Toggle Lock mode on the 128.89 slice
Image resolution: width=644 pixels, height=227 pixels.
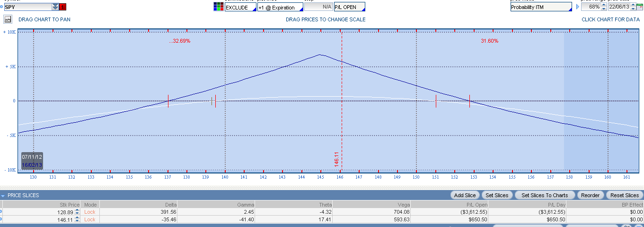pyautogui.click(x=90, y=212)
